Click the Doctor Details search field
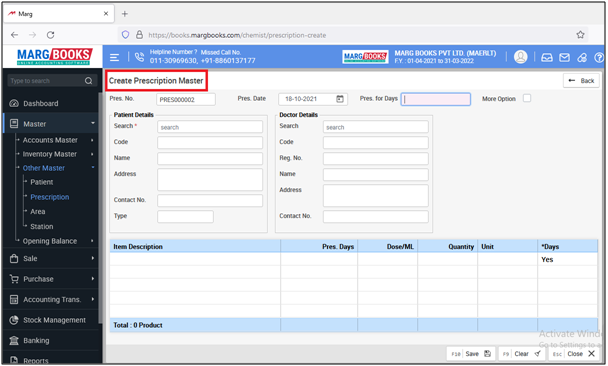 pos(376,127)
